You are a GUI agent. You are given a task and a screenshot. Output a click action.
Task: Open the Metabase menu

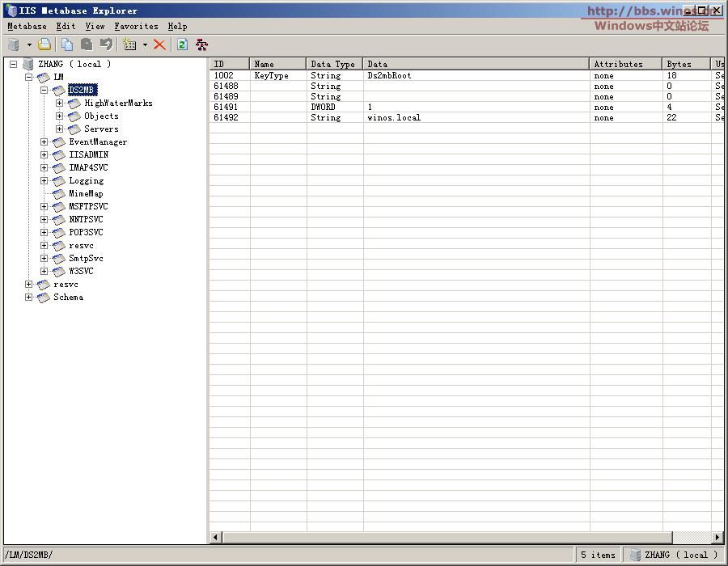(27, 26)
